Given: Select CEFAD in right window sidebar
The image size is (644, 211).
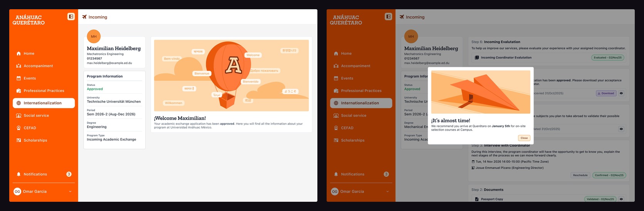Looking at the screenshot, I should point(361,128).
